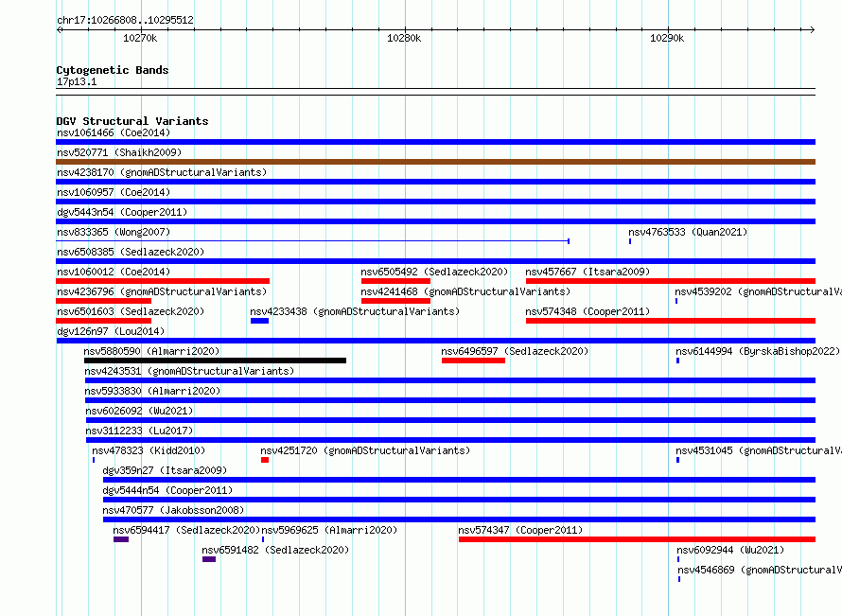Open dgv5443n54 (Cooper2011) label
The width and height of the screenshot is (842, 616).
tap(122, 212)
